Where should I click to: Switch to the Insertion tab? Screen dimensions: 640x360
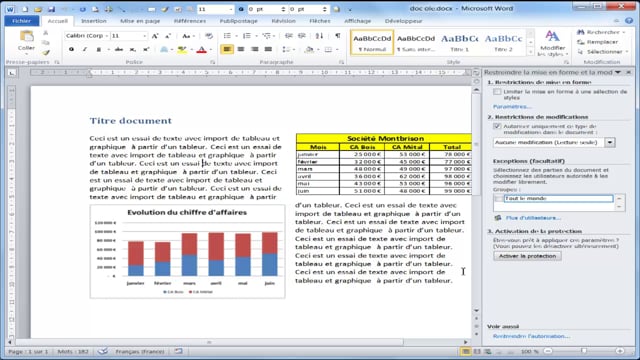click(94, 21)
